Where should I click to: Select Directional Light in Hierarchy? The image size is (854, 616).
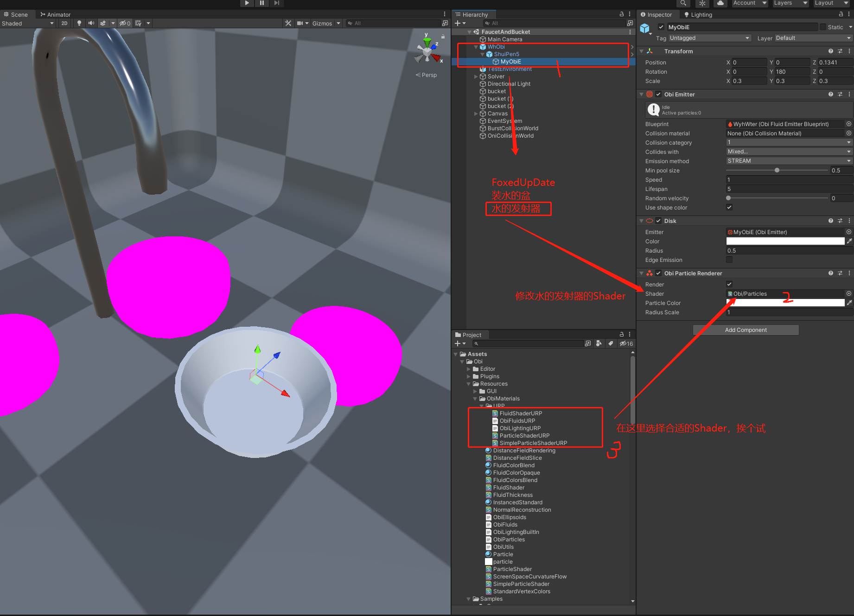[x=509, y=84]
